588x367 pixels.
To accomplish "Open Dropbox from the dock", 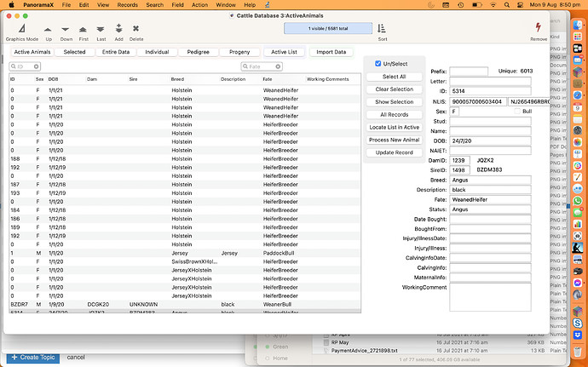I will click(578, 335).
